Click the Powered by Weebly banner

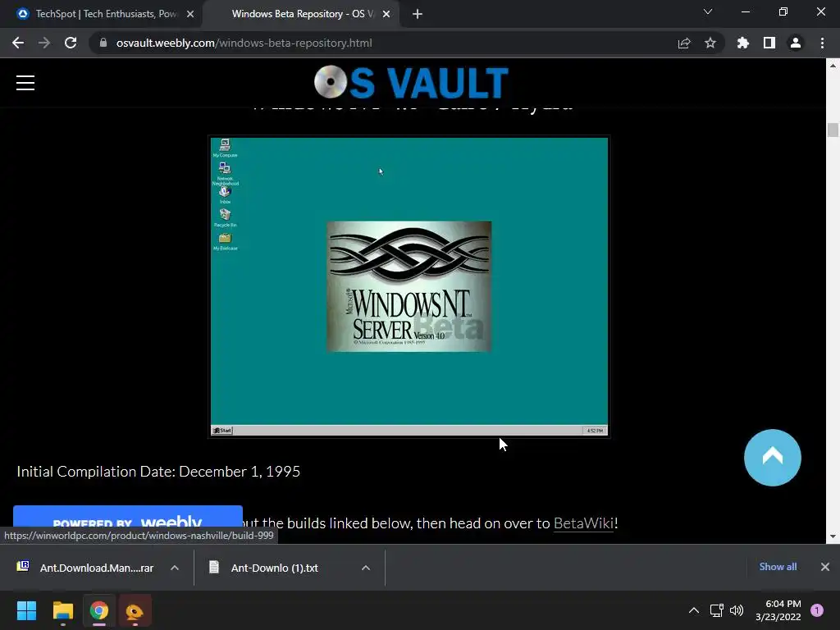pyautogui.click(x=127, y=517)
